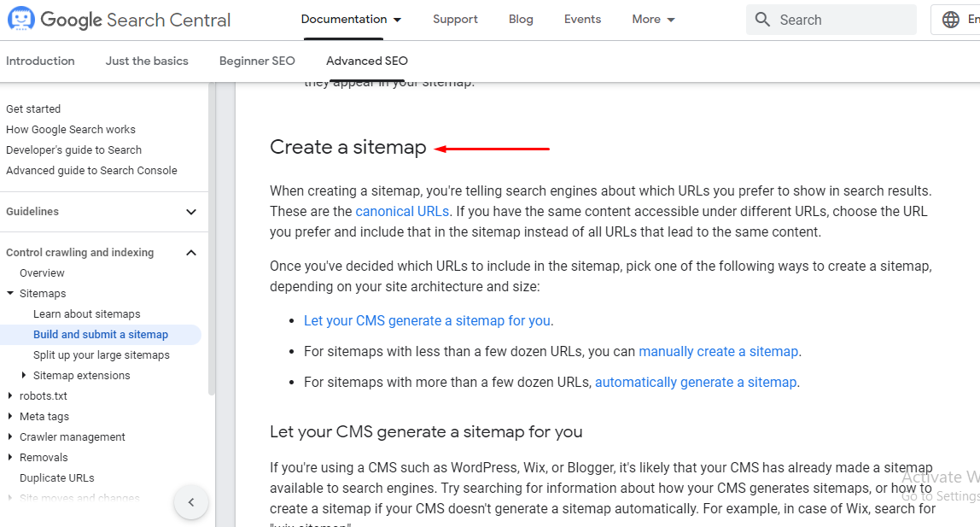
Task: Open Advanced guide to Search Console
Action: pos(91,171)
